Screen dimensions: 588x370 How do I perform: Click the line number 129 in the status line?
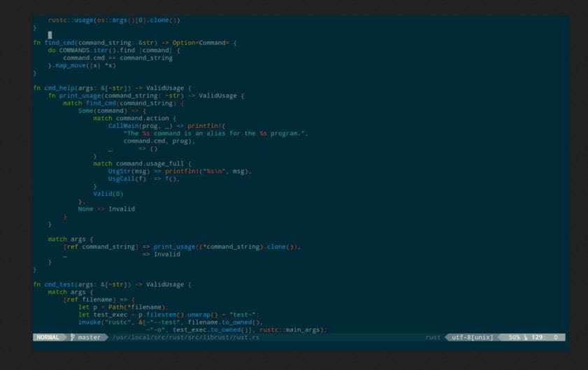click(537, 337)
